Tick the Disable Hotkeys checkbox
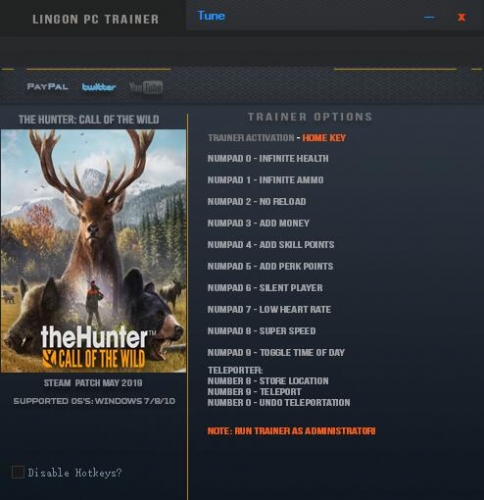The height and width of the screenshot is (500, 484). click(x=18, y=472)
